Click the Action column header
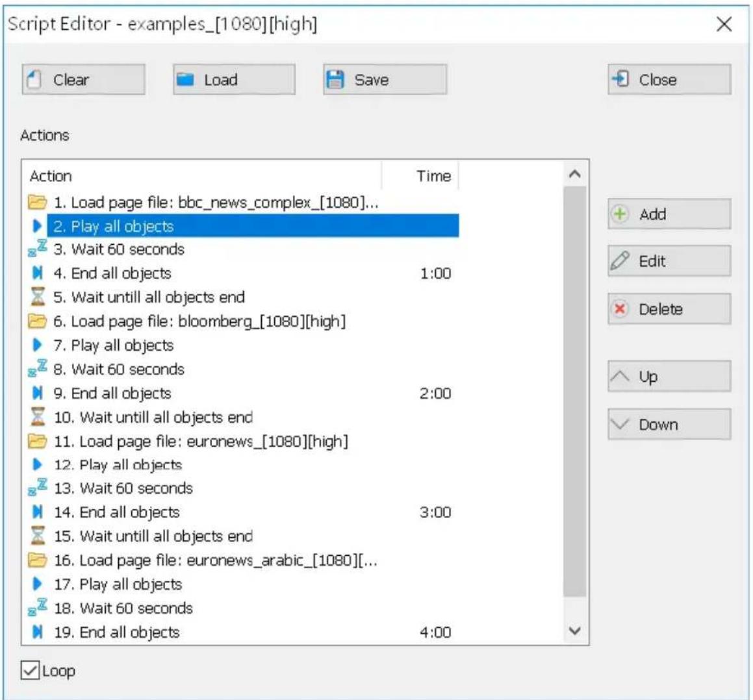The image size is (753, 700). click(201, 176)
